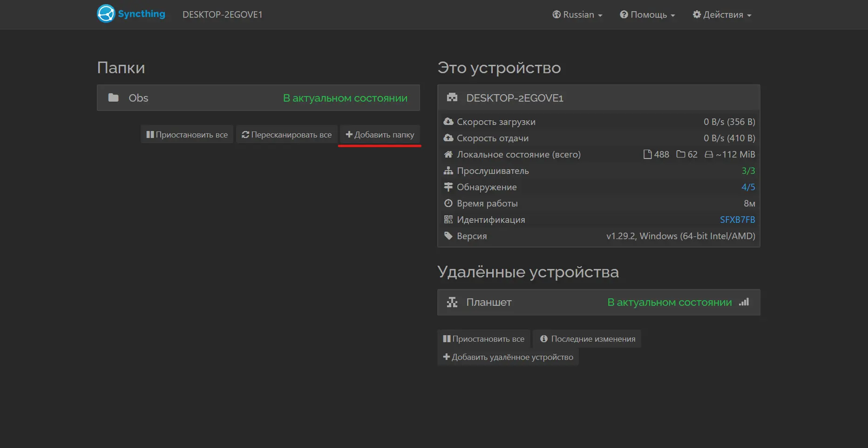
Task: Click the tag icon beside Версия
Action: click(448, 235)
